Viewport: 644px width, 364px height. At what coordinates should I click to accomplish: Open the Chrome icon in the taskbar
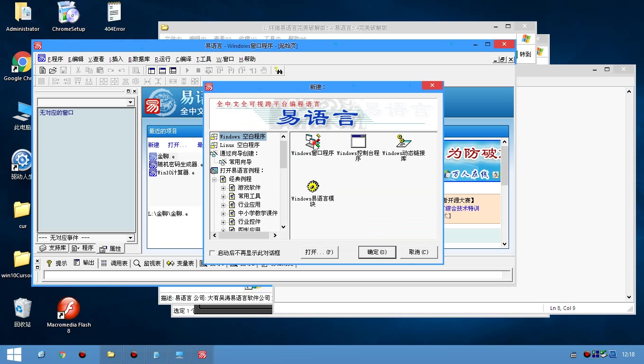[x=62, y=355]
